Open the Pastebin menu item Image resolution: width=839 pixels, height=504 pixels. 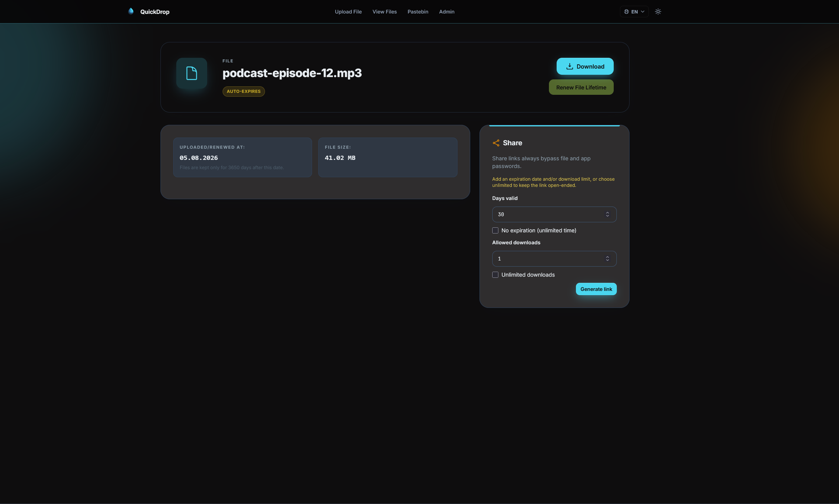tap(418, 12)
